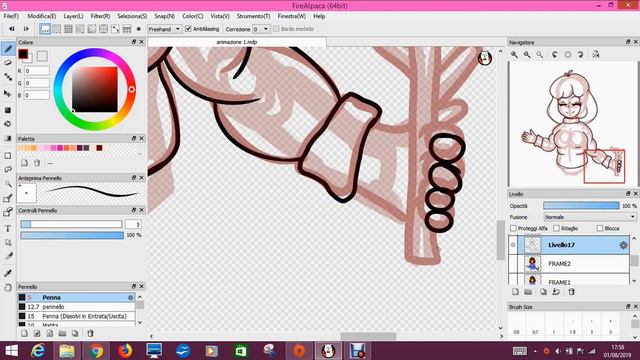Click the Redo arrow in toolbar
640x360 pixels.
point(26,29)
